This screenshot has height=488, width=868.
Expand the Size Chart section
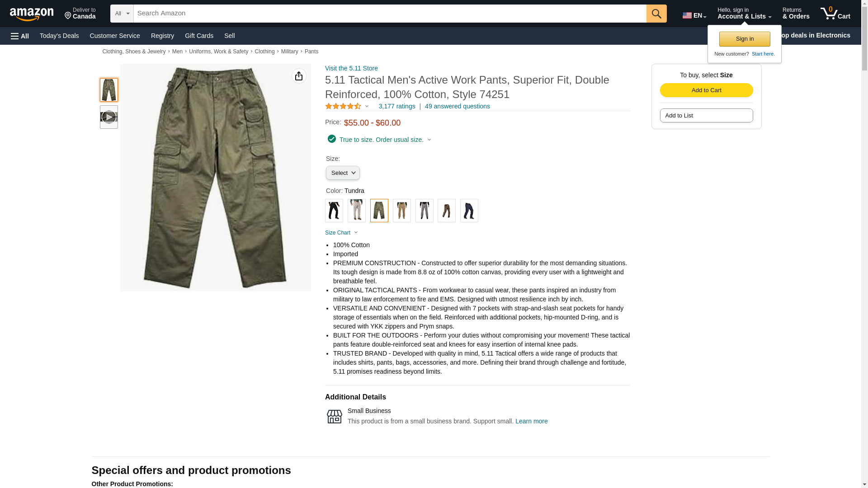(342, 233)
